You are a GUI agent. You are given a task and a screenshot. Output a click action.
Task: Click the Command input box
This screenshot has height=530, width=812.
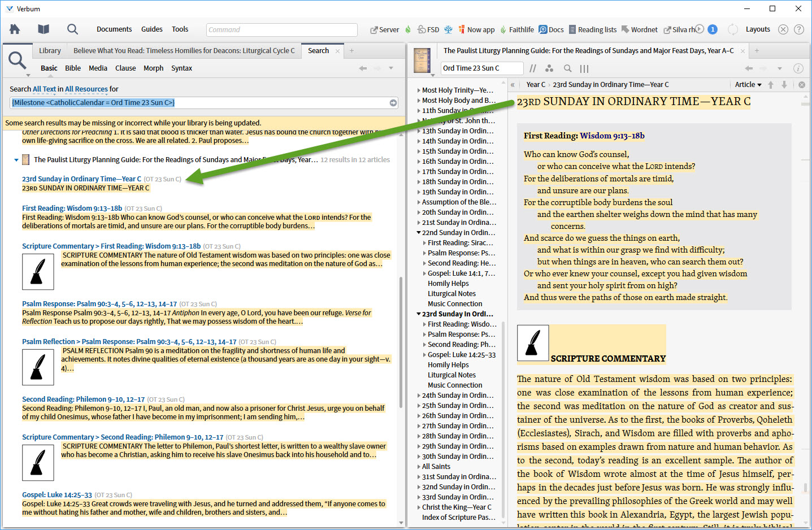pos(281,30)
